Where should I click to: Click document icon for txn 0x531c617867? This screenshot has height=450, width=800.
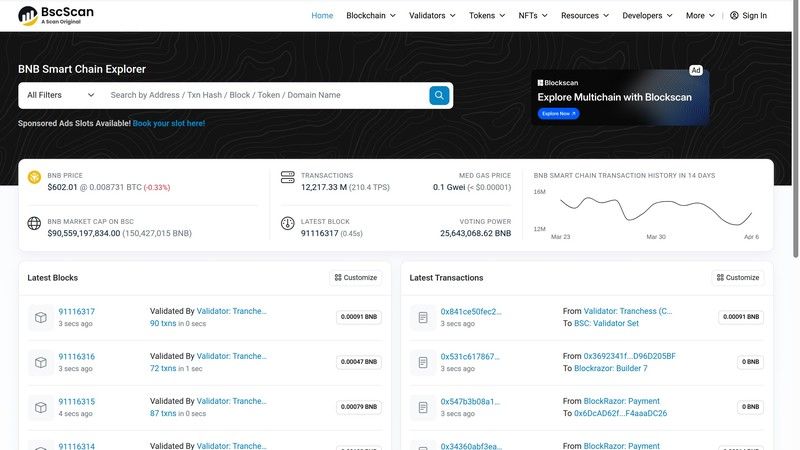pyautogui.click(x=423, y=362)
